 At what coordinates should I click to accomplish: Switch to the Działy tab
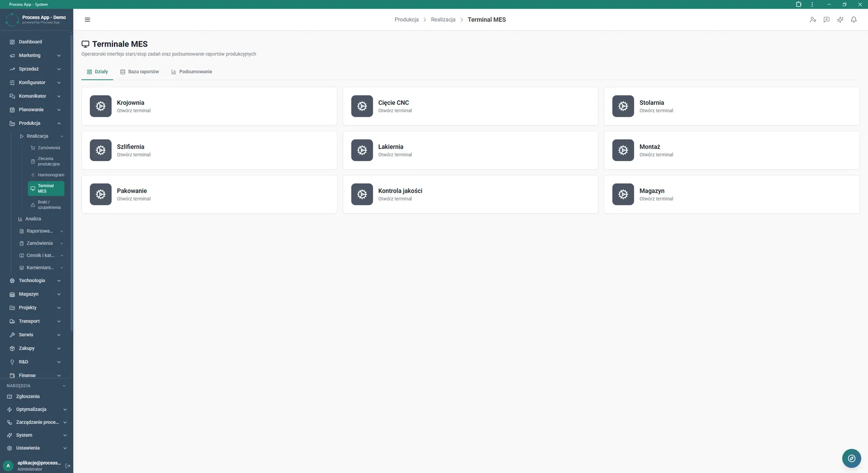coord(98,72)
